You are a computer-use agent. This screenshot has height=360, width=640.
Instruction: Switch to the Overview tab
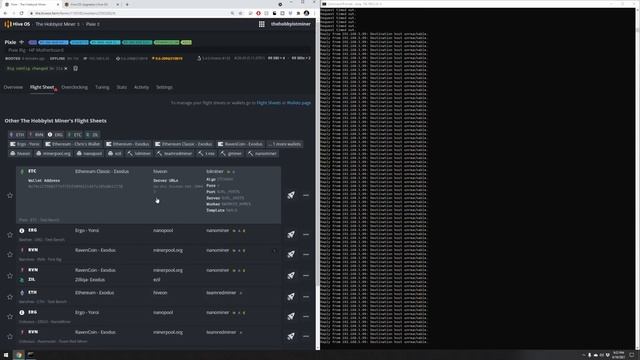click(13, 87)
